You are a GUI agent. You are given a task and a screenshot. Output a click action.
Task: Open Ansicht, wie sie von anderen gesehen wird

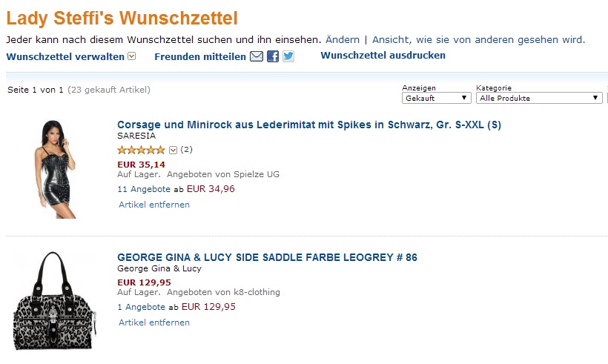pos(478,39)
